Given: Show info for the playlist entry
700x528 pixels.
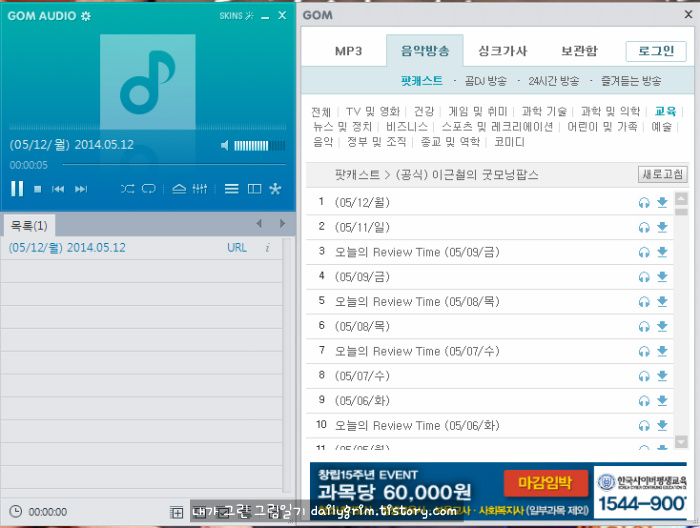Looking at the screenshot, I should pos(267,248).
